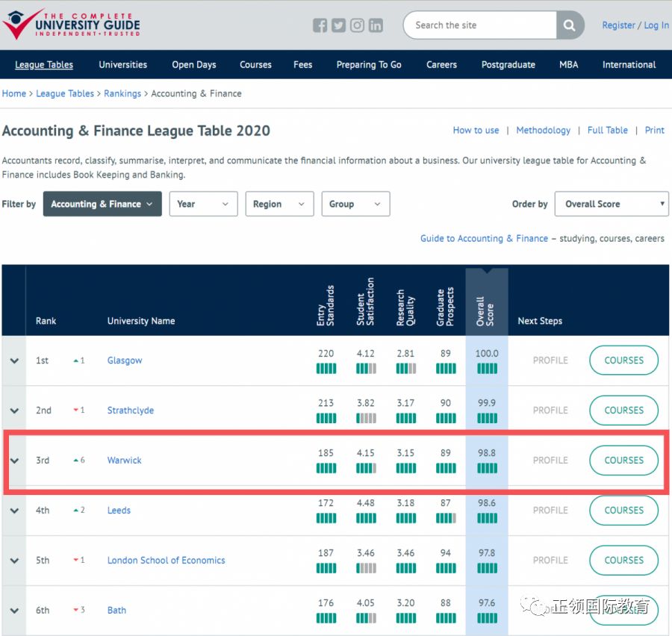
Task: Open the Profile link for Strathclyde
Action: point(550,410)
